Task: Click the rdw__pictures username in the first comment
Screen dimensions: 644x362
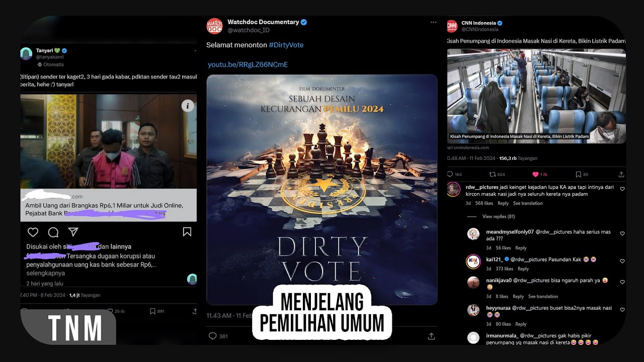Action: coord(482,187)
